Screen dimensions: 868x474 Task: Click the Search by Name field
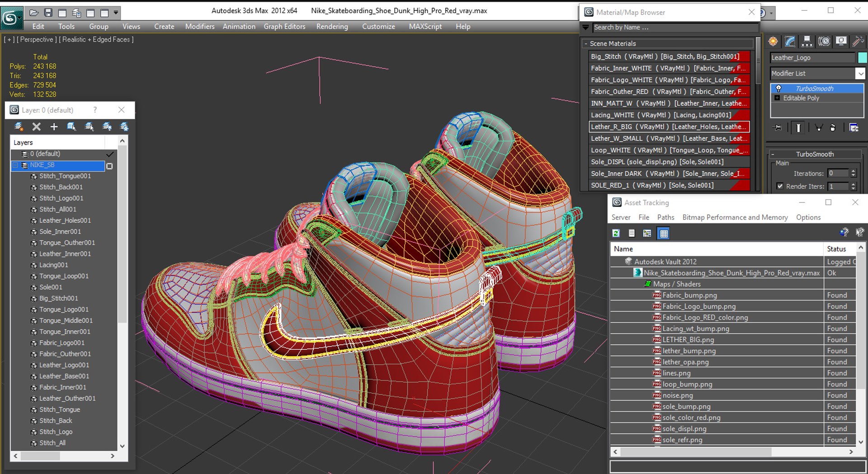[x=675, y=28]
